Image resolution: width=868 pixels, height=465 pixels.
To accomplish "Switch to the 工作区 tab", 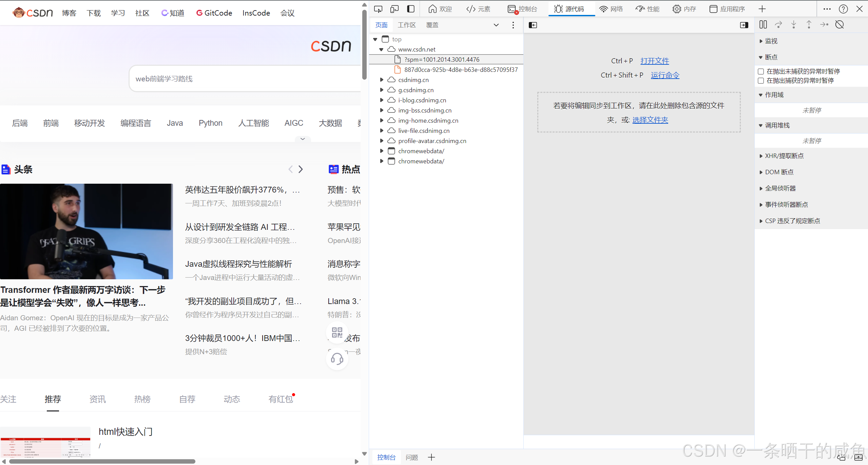I will pyautogui.click(x=406, y=25).
